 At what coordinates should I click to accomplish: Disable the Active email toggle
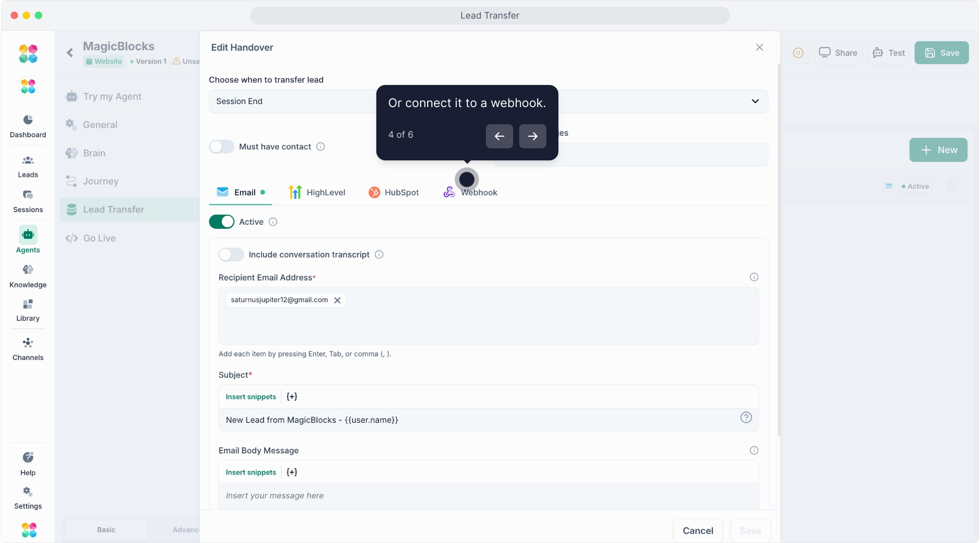(221, 222)
